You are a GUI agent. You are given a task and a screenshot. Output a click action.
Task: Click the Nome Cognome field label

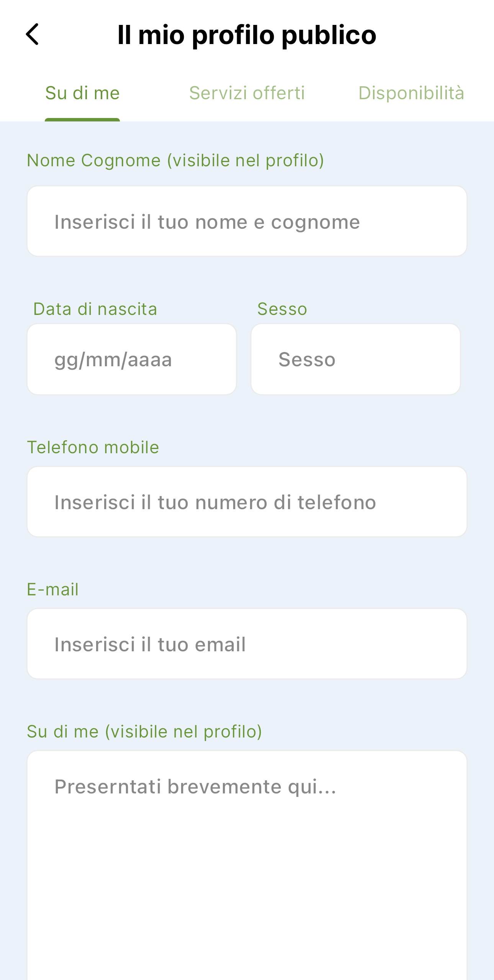[x=175, y=160]
